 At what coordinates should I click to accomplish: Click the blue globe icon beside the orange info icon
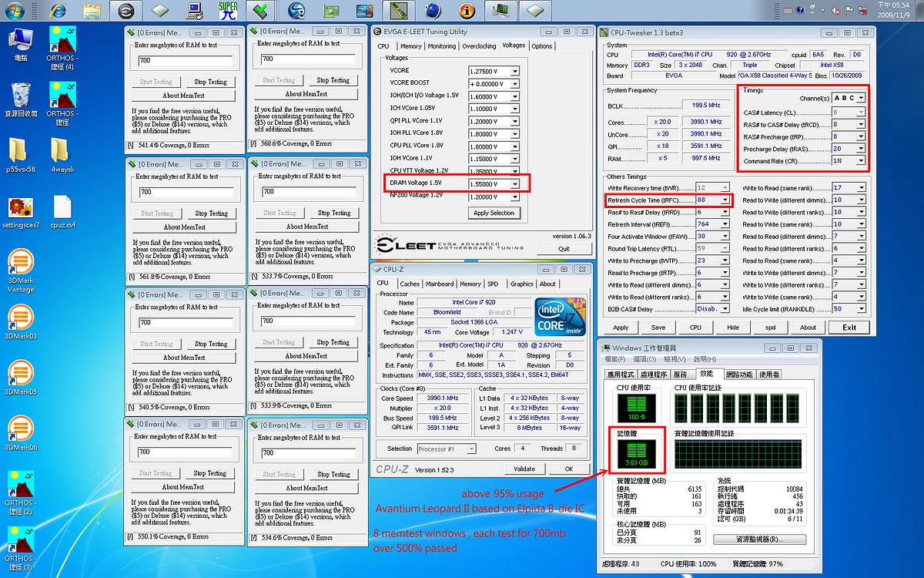click(x=433, y=11)
